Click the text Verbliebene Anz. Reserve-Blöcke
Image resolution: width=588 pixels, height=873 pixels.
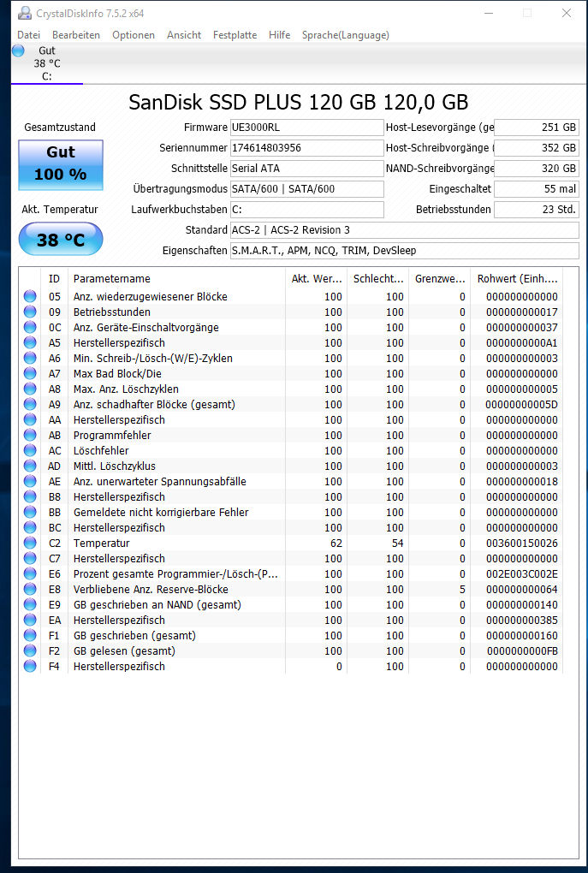(x=151, y=590)
